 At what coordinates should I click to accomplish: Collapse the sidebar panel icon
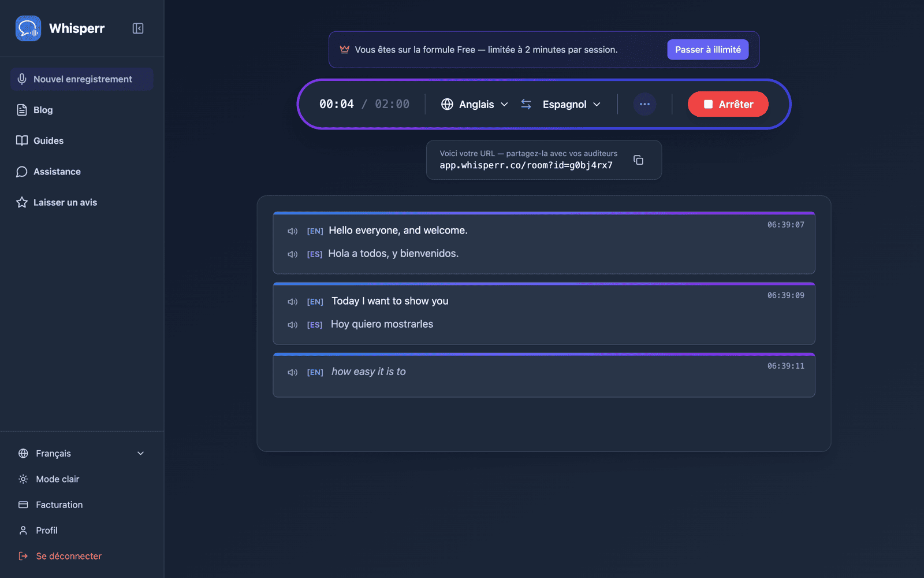click(x=138, y=28)
